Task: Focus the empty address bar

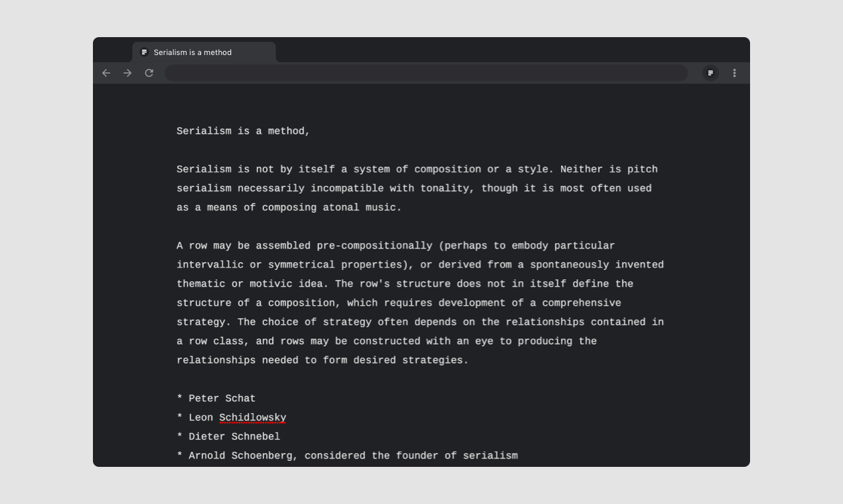Action: pyautogui.click(x=426, y=73)
